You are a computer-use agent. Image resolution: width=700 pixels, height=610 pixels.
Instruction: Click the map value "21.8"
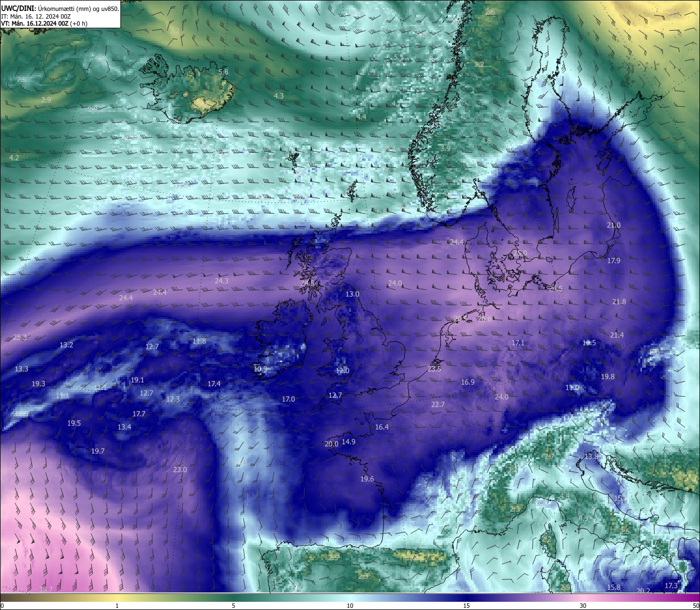pyautogui.click(x=619, y=302)
